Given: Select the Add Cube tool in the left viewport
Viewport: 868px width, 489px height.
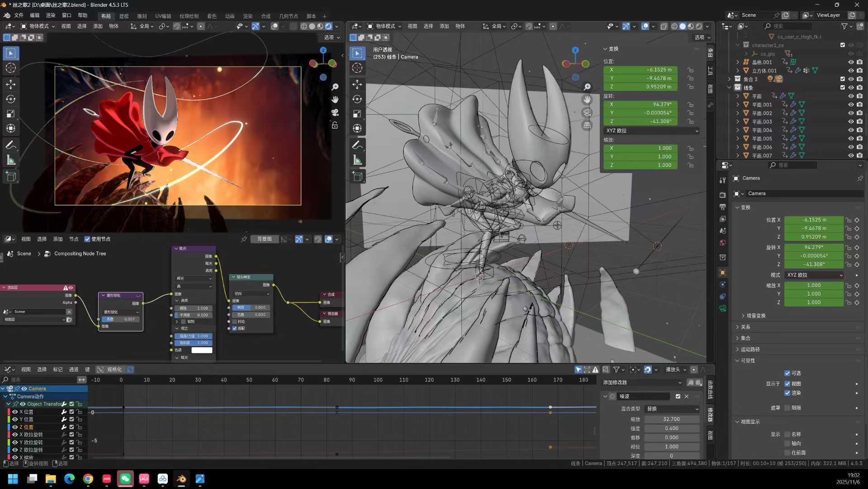Looking at the screenshot, I should [10, 176].
